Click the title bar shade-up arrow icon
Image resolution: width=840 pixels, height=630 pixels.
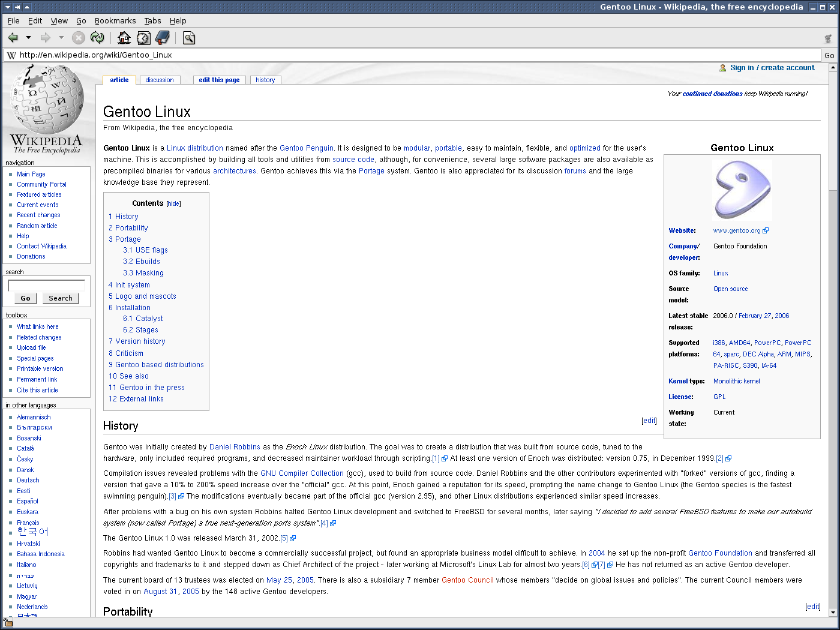[x=27, y=7]
